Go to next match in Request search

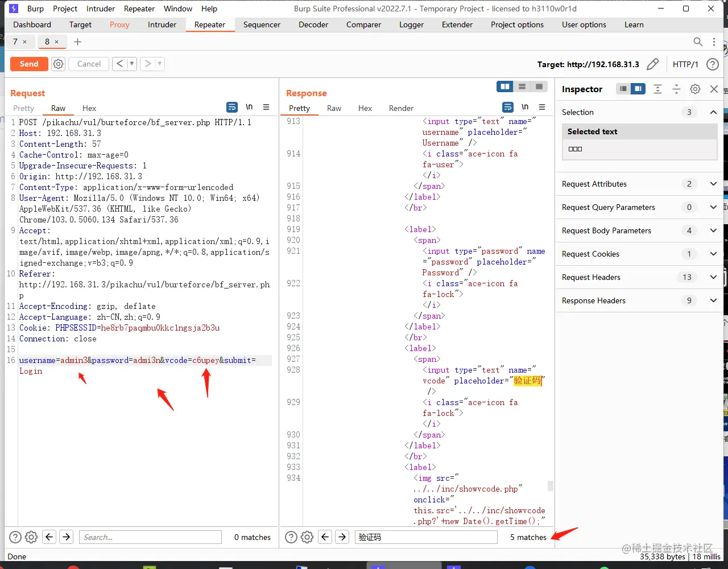click(x=67, y=537)
